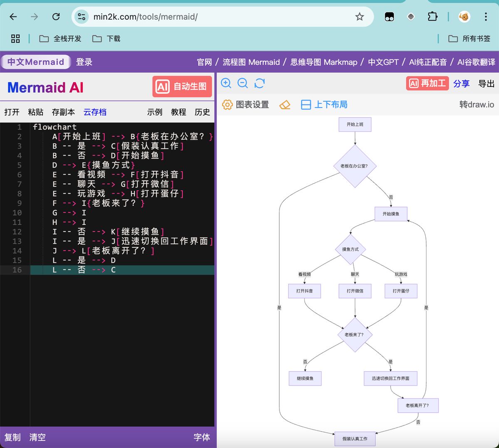The height and width of the screenshot is (448, 499).
Task: Open the Chrome three-dot menu
Action: tap(485, 17)
